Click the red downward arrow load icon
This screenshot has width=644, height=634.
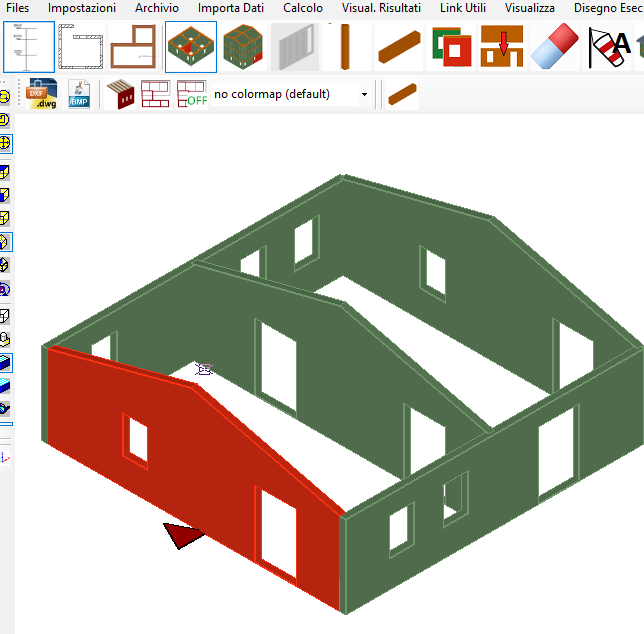(x=502, y=46)
